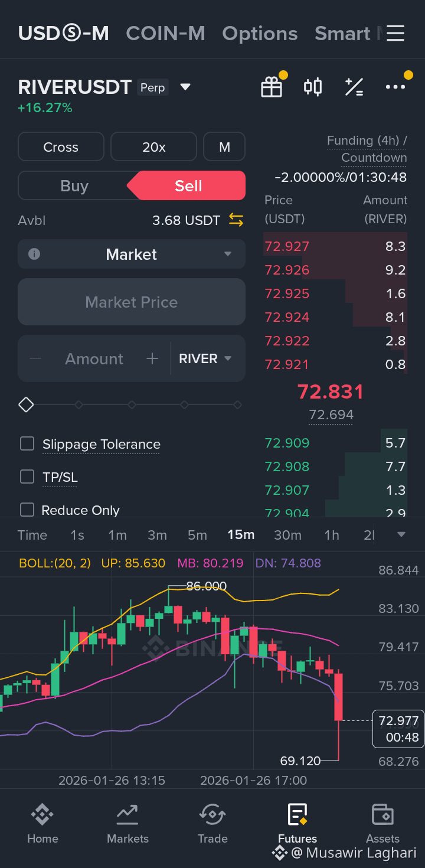
Task: Open Funding (4h) / Countdown info
Action: pos(367,149)
